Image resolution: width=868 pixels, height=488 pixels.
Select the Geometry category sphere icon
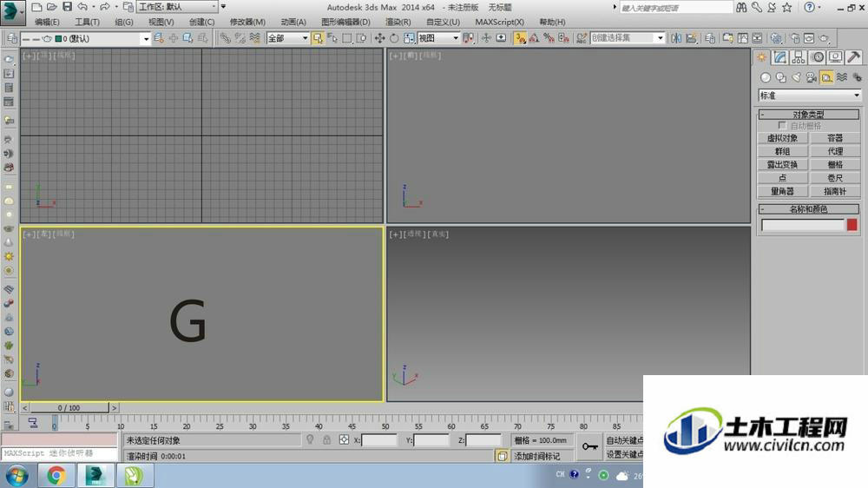click(x=766, y=78)
